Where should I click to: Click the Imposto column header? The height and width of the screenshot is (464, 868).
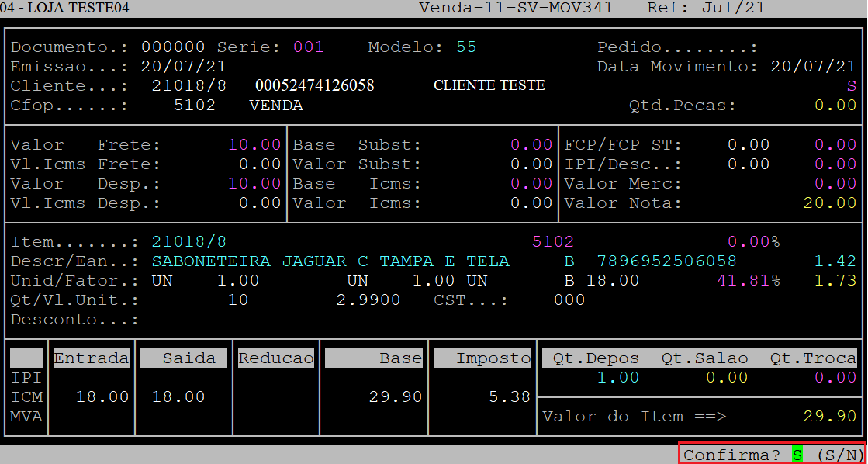[482, 358]
